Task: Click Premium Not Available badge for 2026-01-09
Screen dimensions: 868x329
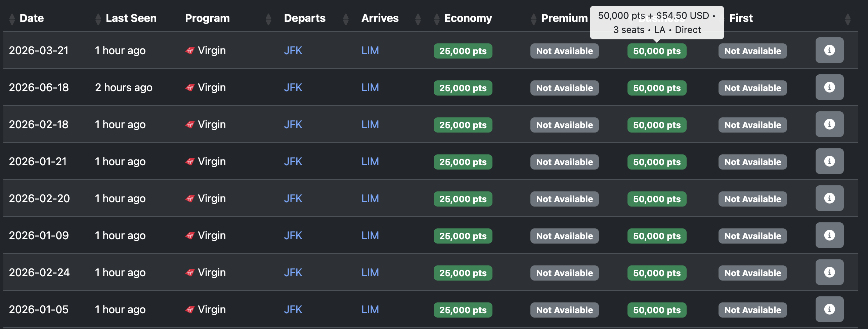Action: click(564, 236)
